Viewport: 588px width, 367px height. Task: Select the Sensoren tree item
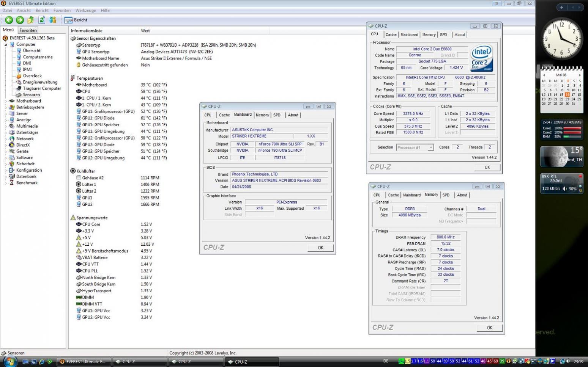click(31, 95)
